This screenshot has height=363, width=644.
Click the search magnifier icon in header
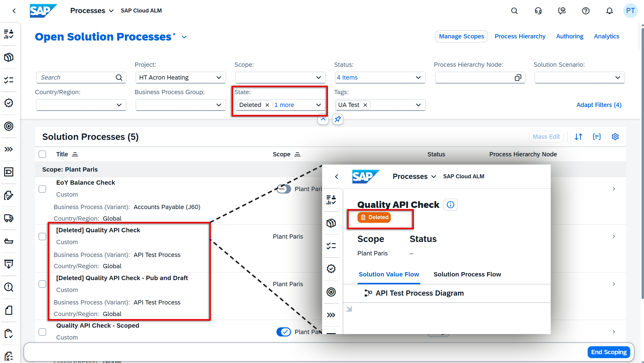(514, 11)
